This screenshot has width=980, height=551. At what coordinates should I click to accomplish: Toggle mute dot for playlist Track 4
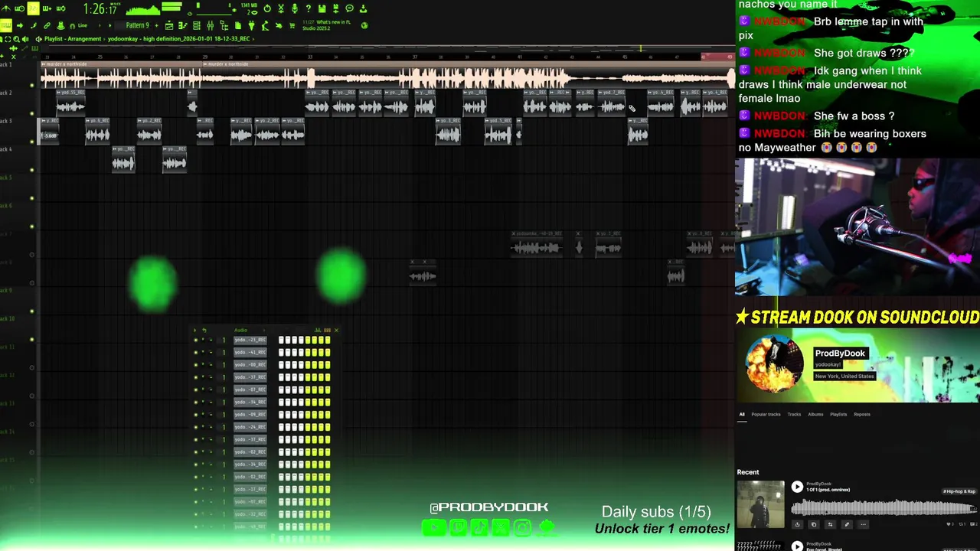coord(31,170)
